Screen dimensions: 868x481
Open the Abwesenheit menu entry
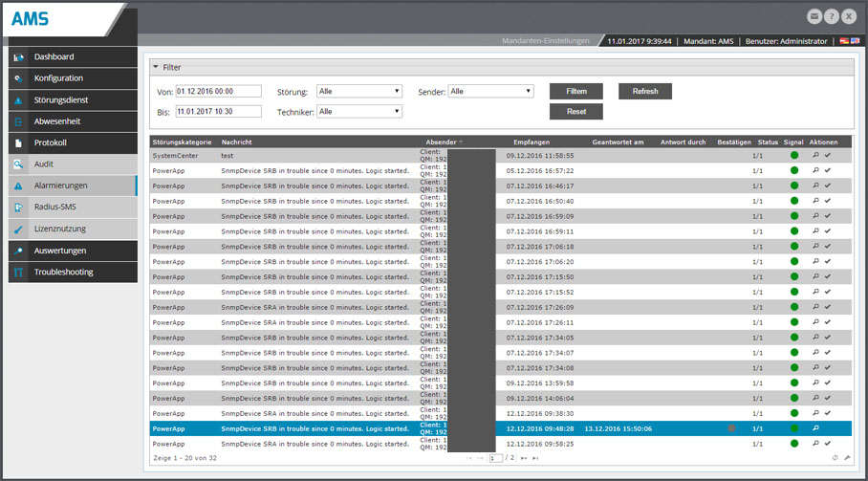coord(73,121)
